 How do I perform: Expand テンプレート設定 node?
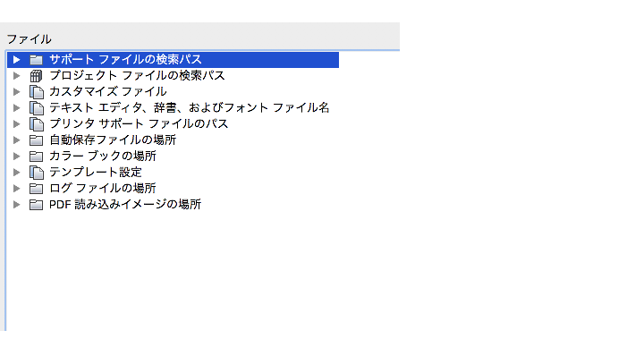tap(17, 172)
